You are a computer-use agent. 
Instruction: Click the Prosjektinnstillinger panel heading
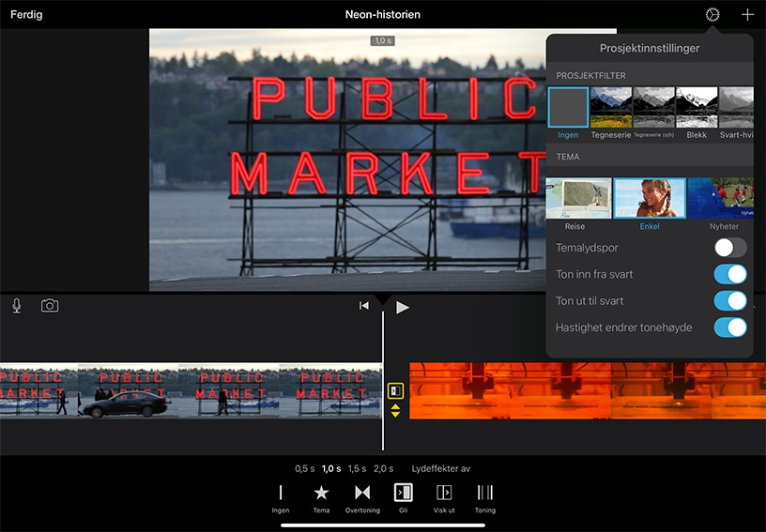tap(650, 48)
